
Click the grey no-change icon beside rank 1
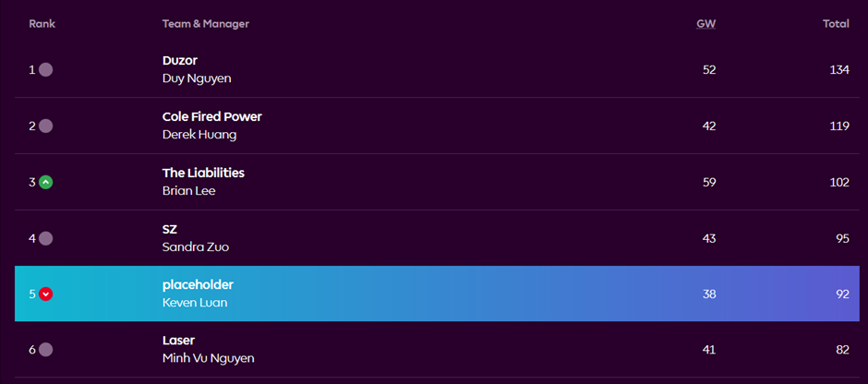[46, 70]
